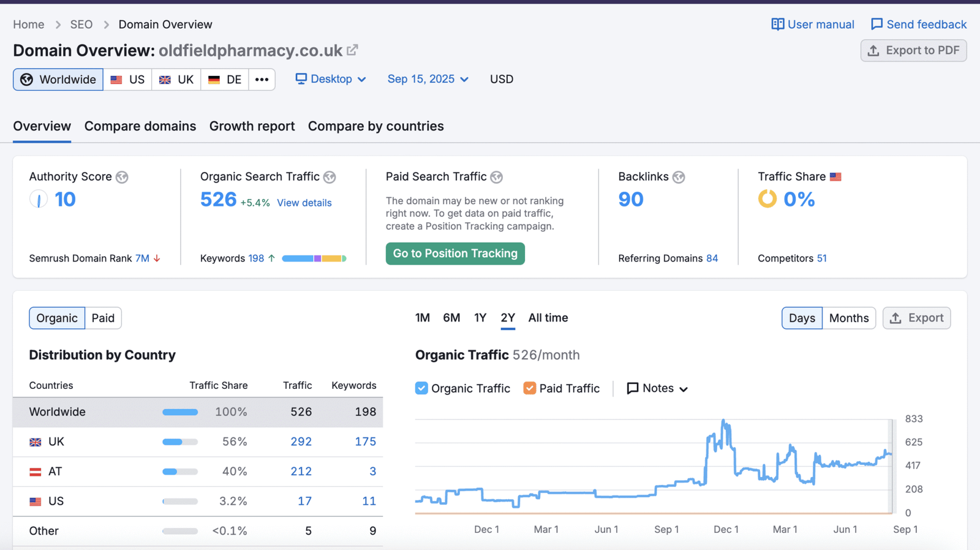Click the keywords position distribution color bar

point(314,258)
